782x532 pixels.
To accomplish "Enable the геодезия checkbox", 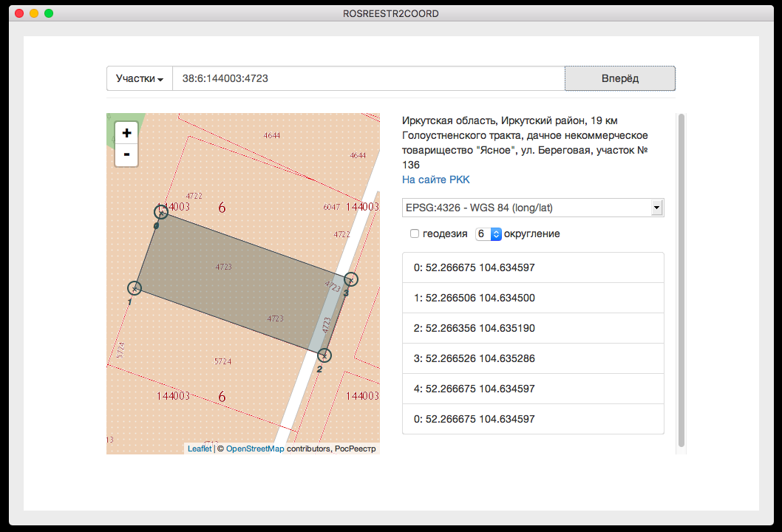I will pyautogui.click(x=415, y=233).
